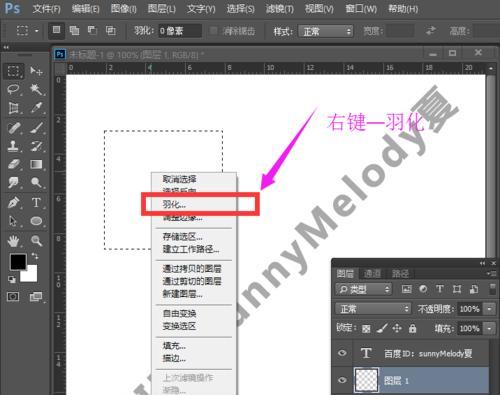Click the foreground black color swatch

click(x=17, y=261)
